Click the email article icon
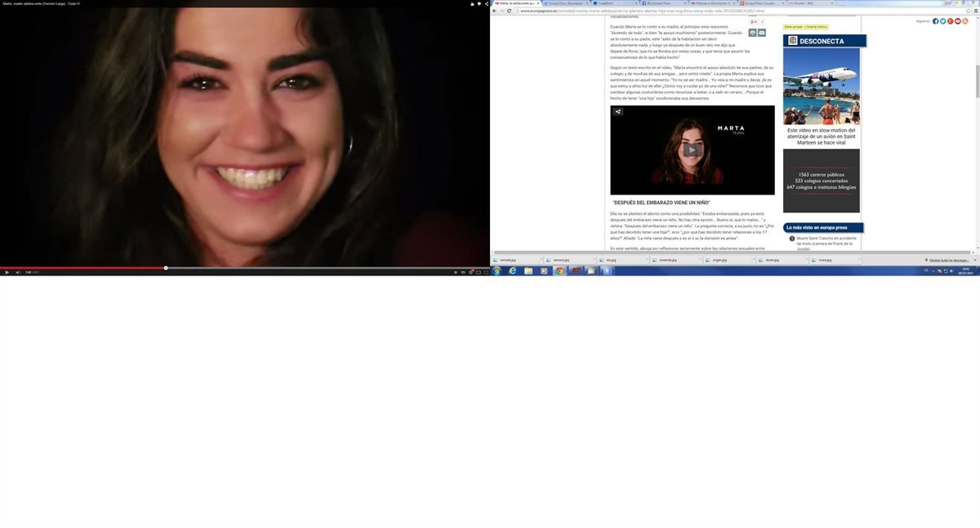This screenshot has width=980, height=528. [x=762, y=33]
